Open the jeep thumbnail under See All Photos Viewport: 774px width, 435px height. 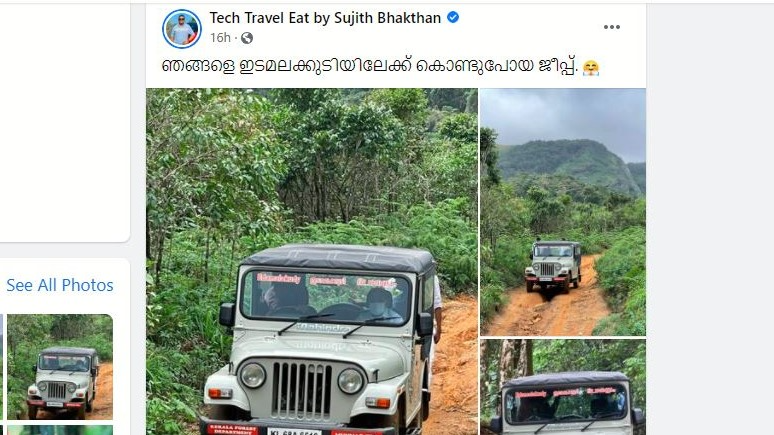point(60,367)
